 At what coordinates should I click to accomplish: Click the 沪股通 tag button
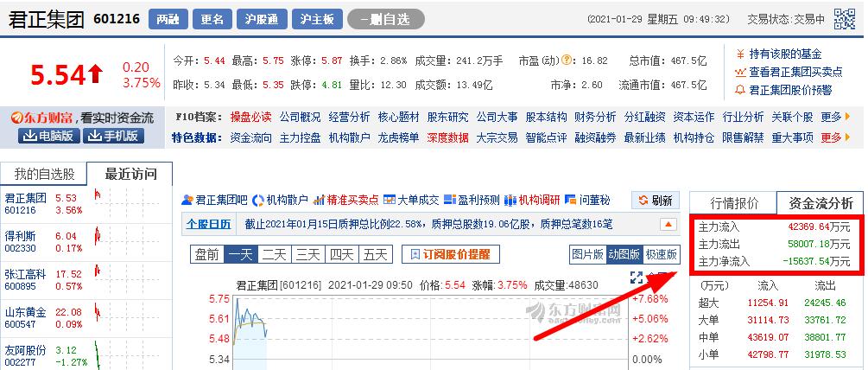point(262,19)
